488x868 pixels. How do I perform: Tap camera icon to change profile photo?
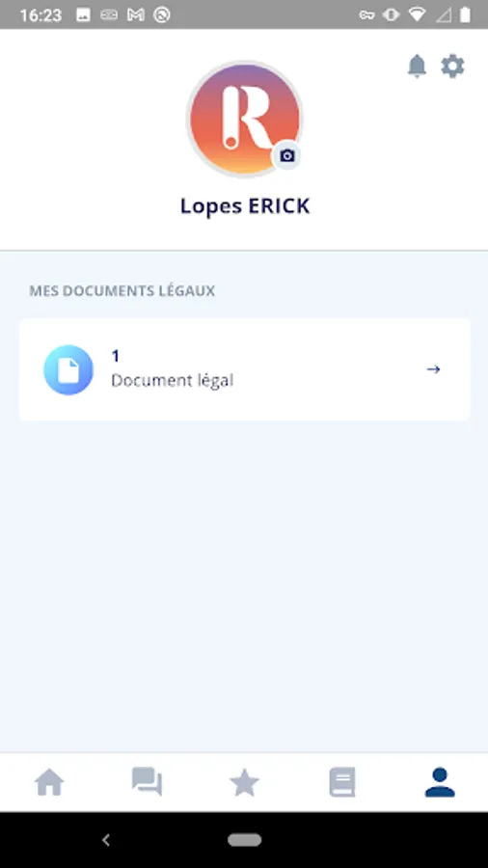point(286,155)
